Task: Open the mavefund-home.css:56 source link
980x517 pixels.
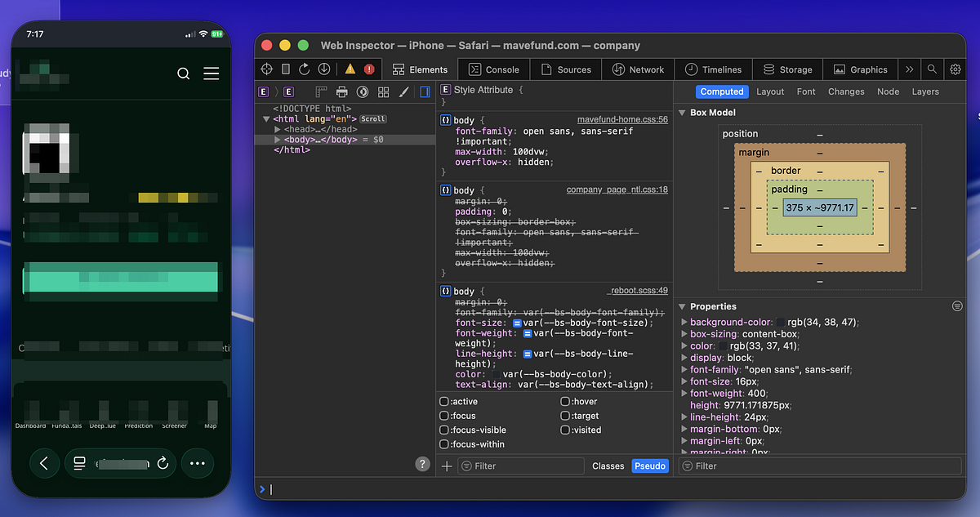Action: 622,120
